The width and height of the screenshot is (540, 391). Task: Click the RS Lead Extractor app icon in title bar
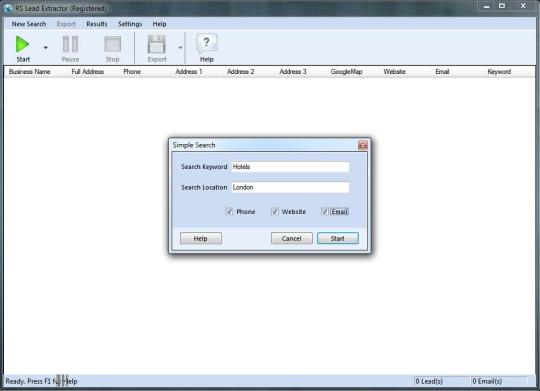click(8, 8)
